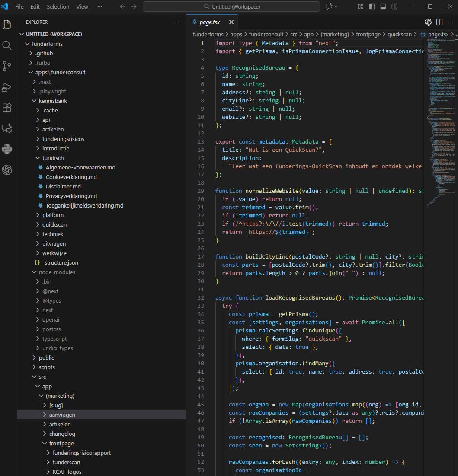Image resolution: width=458 pixels, height=476 pixels.
Task: Open the ChatGPT panel from the activity bar
Action: [7, 170]
